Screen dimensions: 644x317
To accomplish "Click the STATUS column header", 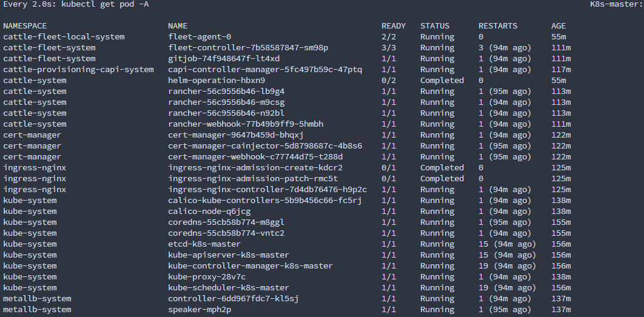I will coord(435,26).
